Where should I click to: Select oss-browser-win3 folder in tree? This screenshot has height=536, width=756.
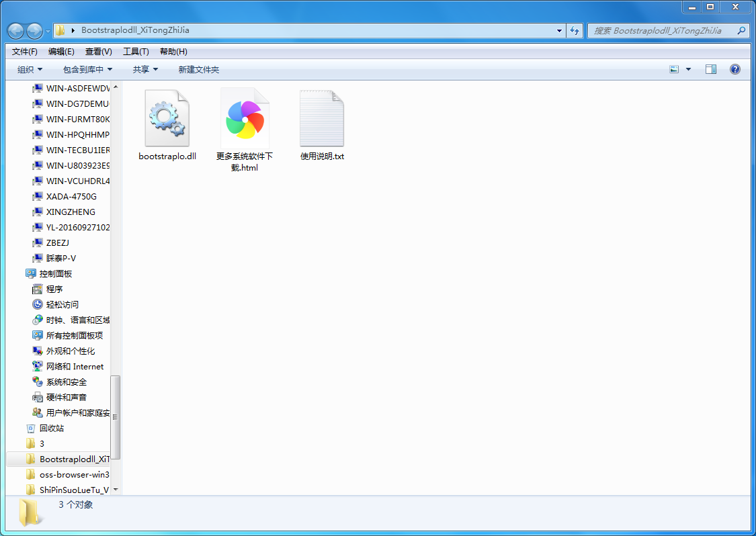point(67,474)
